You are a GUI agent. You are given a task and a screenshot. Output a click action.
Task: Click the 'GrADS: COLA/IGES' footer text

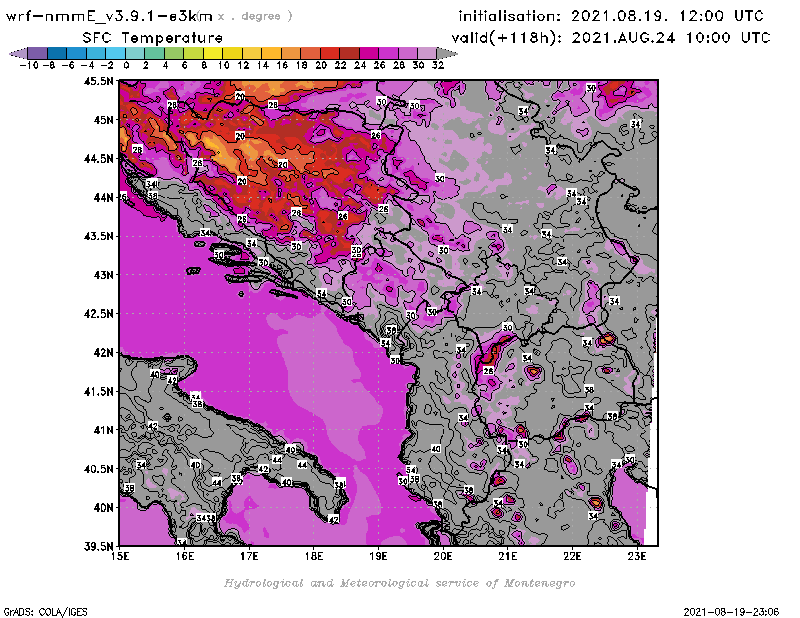46,612
